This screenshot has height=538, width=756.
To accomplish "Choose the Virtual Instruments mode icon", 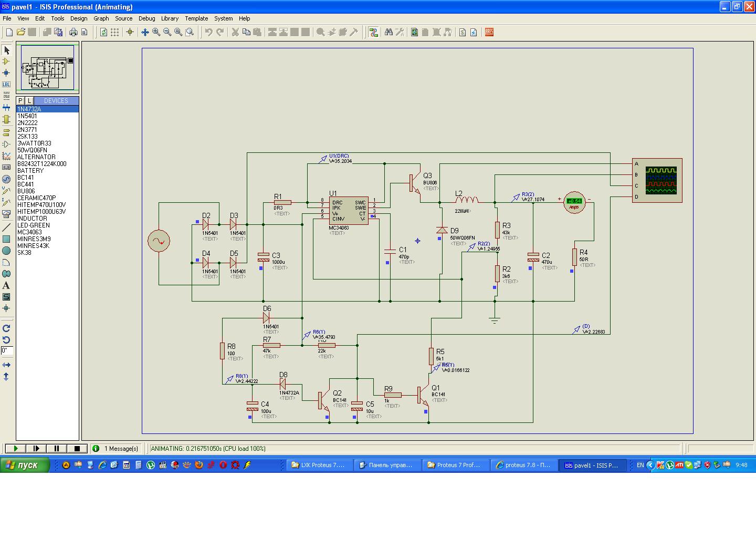I will (6, 214).
